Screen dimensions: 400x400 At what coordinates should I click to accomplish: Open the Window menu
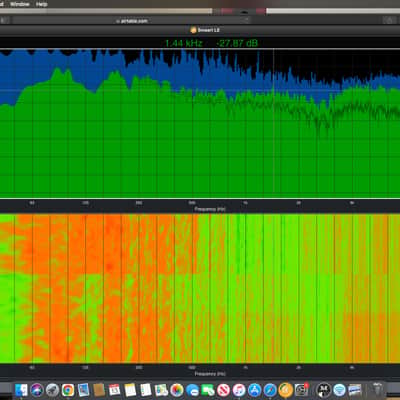point(20,4)
